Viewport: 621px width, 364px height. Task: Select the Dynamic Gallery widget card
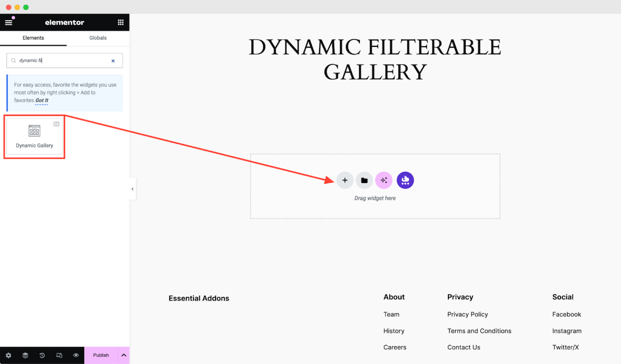(x=34, y=137)
